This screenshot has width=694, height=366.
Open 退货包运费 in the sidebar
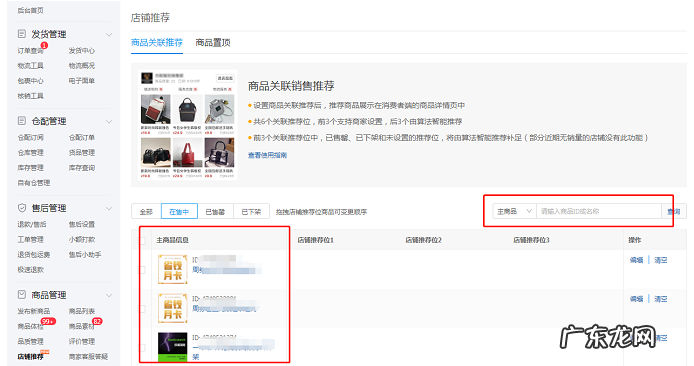click(x=34, y=254)
